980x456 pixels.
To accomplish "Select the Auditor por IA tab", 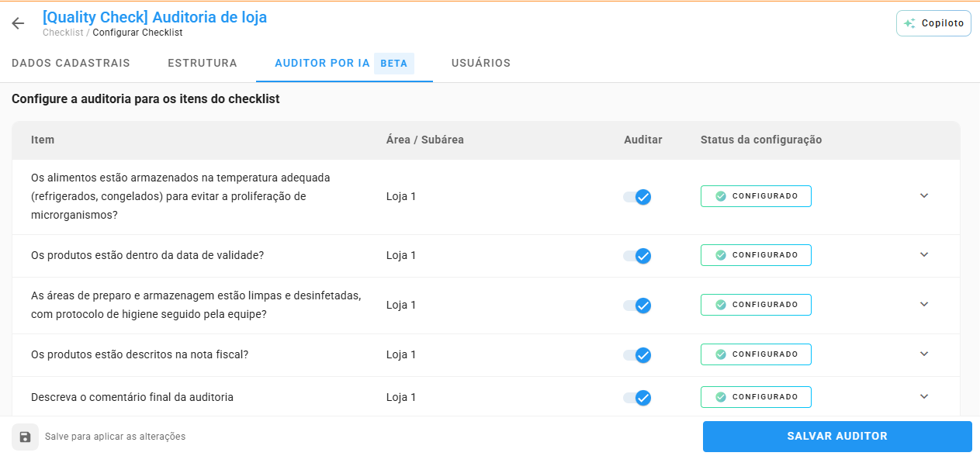I will pyautogui.click(x=345, y=63).
